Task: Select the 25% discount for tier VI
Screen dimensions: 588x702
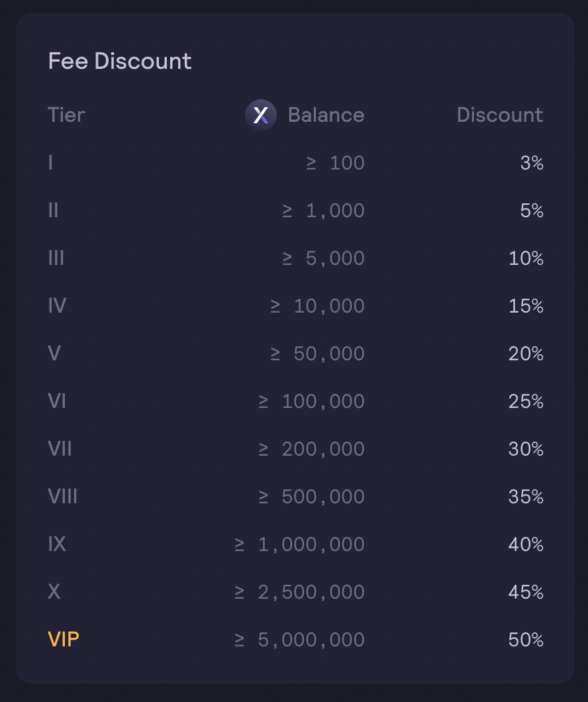Action: 526,401
